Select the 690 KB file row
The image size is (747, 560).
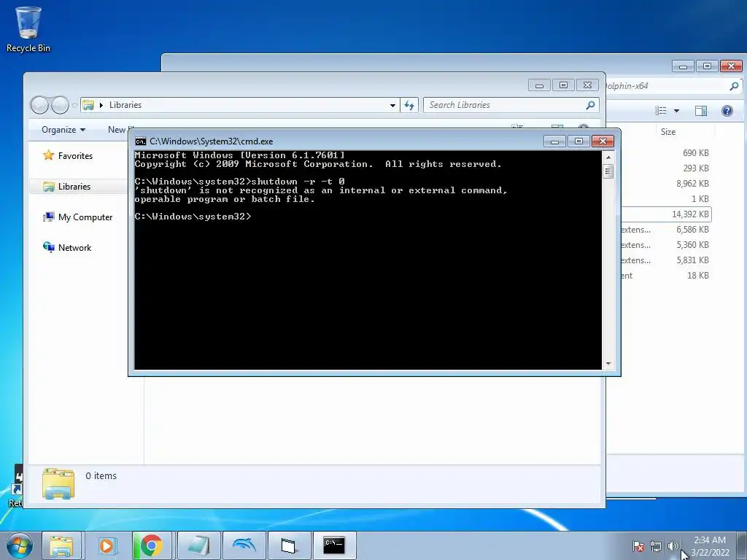pyautogui.click(x=666, y=153)
